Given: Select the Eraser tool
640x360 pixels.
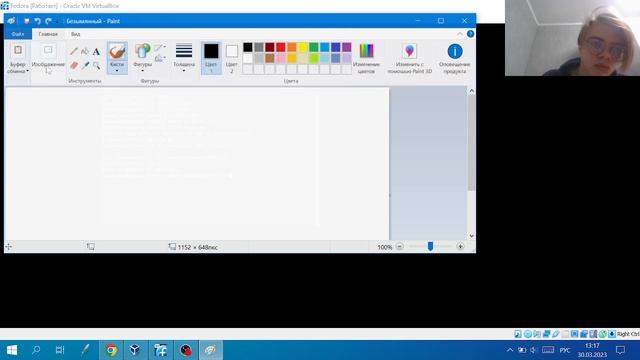Looking at the screenshot, I should click(x=73, y=65).
